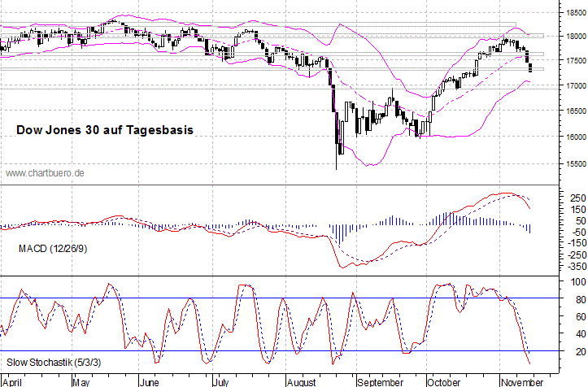Click the 17000 price axis value
The image size is (588, 387).
click(x=576, y=86)
